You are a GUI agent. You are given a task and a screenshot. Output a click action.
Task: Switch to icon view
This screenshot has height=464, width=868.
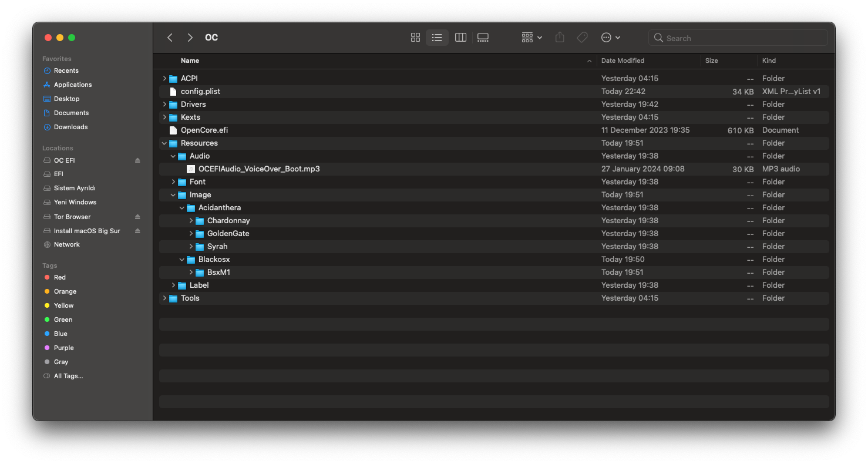[x=415, y=38]
